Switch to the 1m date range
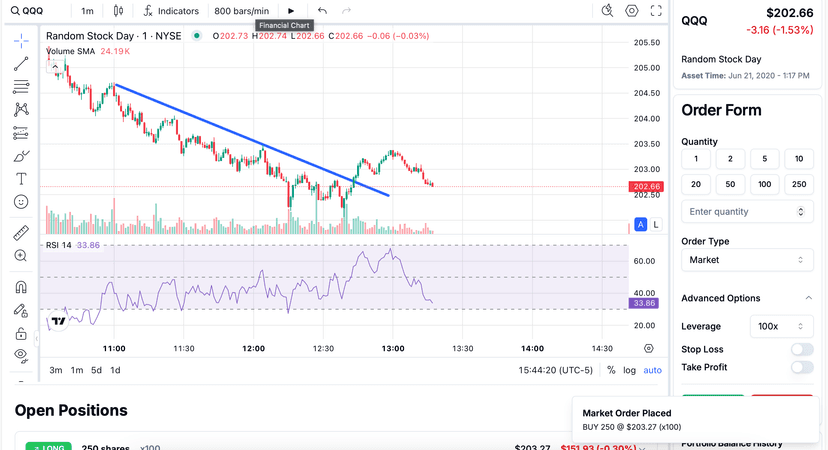Screen dimensions: 828x450 (x=77, y=370)
